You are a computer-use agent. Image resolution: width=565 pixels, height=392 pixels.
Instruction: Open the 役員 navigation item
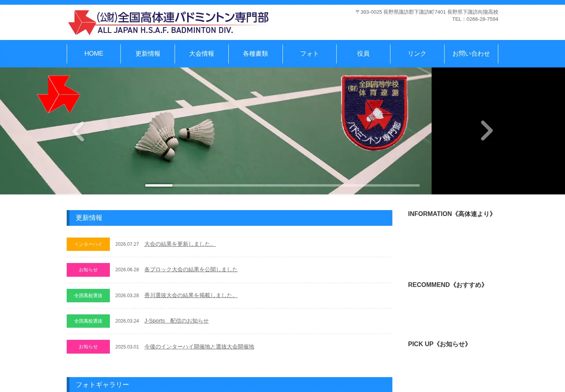pyautogui.click(x=363, y=54)
